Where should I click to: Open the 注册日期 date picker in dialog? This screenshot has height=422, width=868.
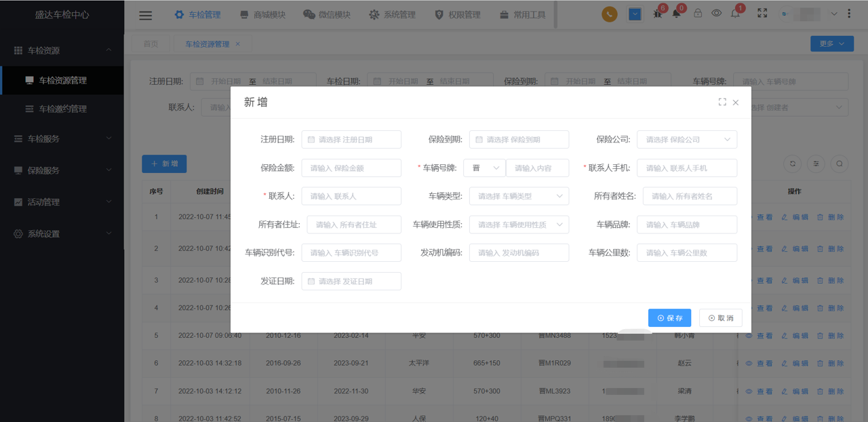tap(351, 140)
